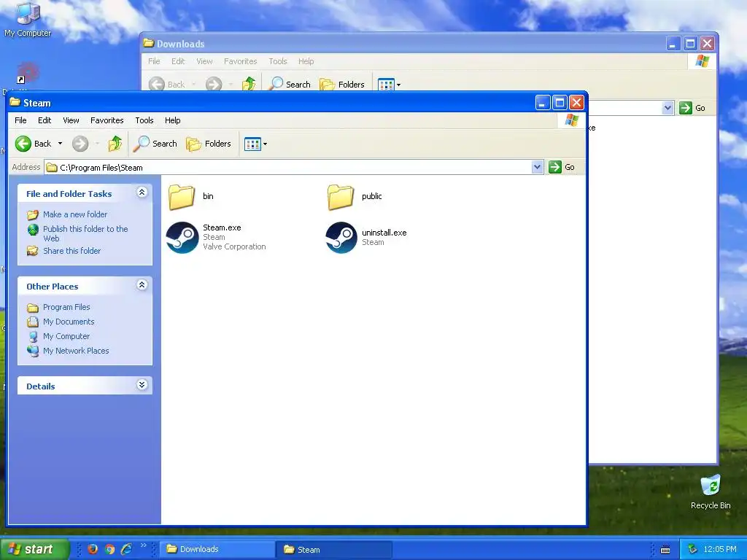Go up one folder level in Steam window
Viewport: 747px width, 560px height.
[115, 144]
